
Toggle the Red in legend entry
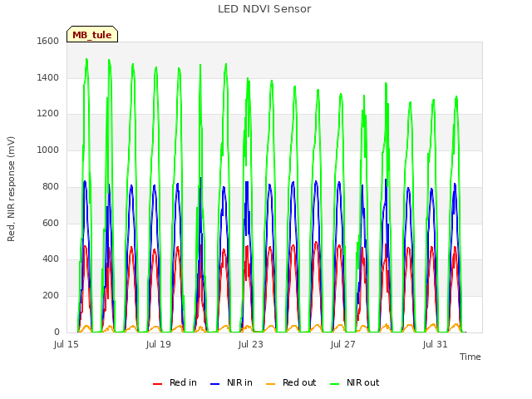(x=175, y=382)
